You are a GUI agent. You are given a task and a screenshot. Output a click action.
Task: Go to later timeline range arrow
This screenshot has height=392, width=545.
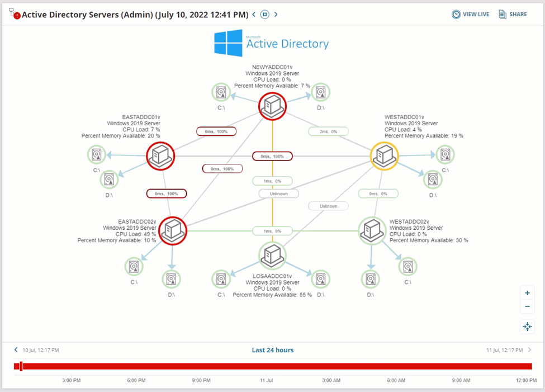529,350
